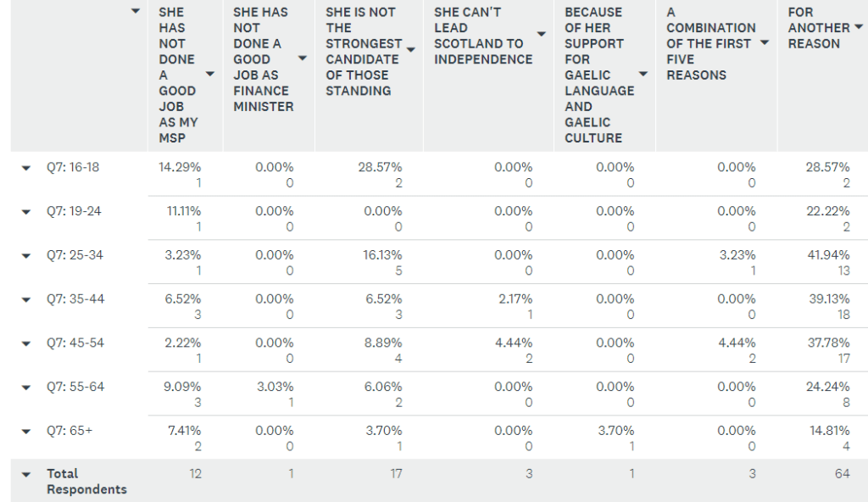
Task: Expand the Q7: 35-44 row arrow
Action: [x=26, y=300]
